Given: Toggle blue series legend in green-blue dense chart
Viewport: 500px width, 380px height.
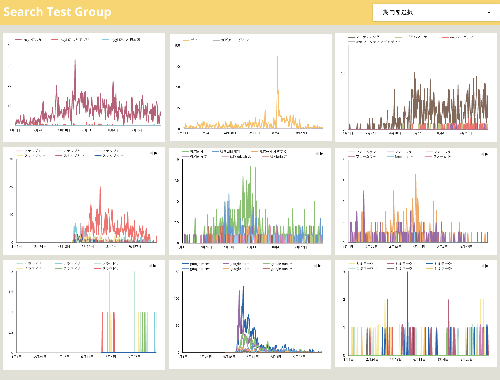Looking at the screenshot, I should tap(226, 151).
